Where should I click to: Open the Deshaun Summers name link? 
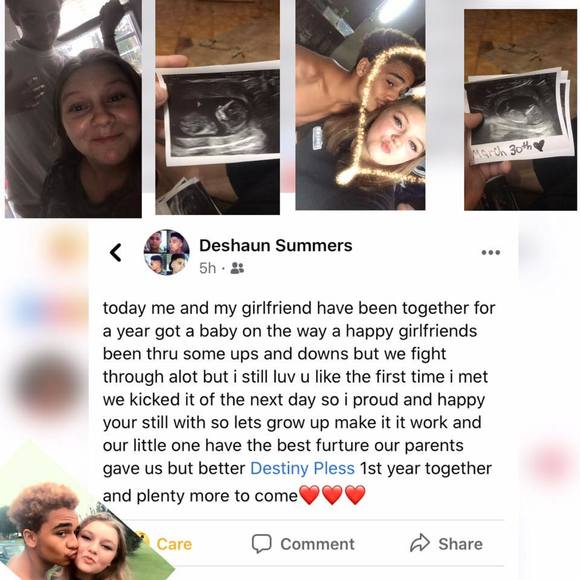click(x=276, y=245)
